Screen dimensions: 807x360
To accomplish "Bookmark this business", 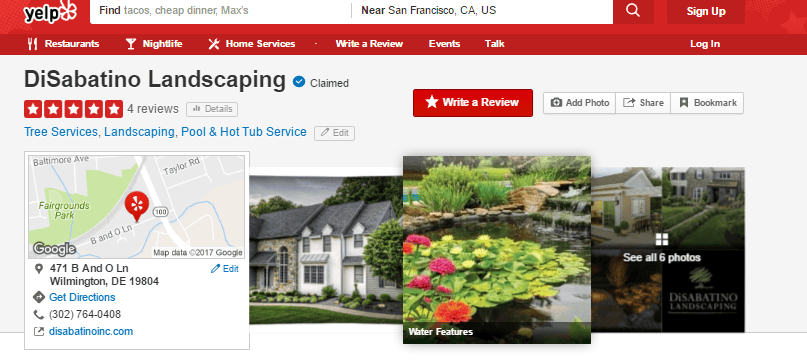I will click(x=708, y=102).
